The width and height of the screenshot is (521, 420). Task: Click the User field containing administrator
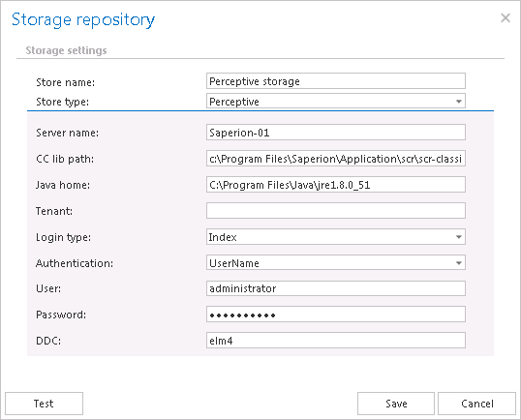(x=336, y=288)
